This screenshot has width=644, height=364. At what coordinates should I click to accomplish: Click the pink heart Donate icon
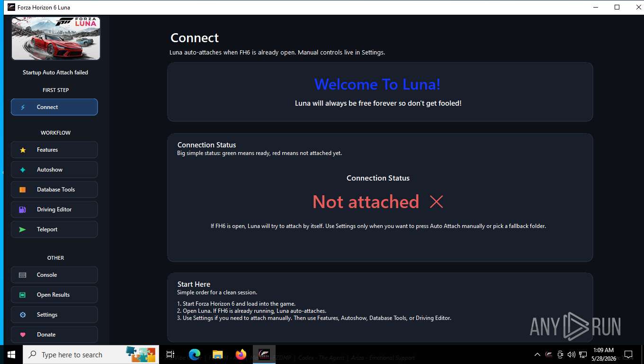[x=23, y=335]
